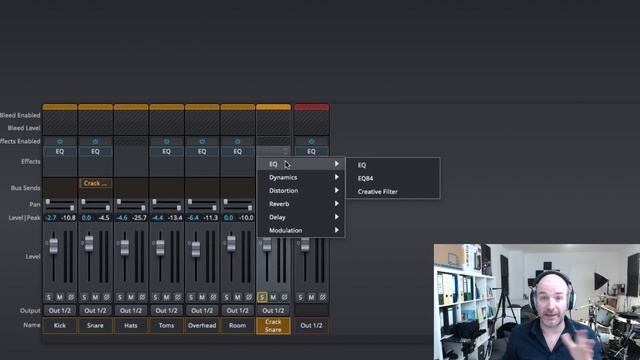Open Overhead channel Out 1/2 output dropdown
This screenshot has height=360, width=640.
click(x=202, y=311)
